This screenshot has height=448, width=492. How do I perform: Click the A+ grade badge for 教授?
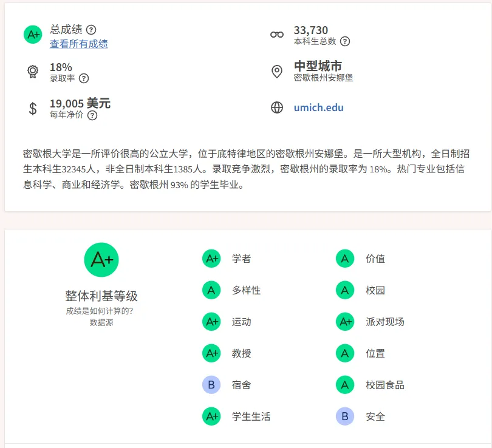click(x=211, y=353)
